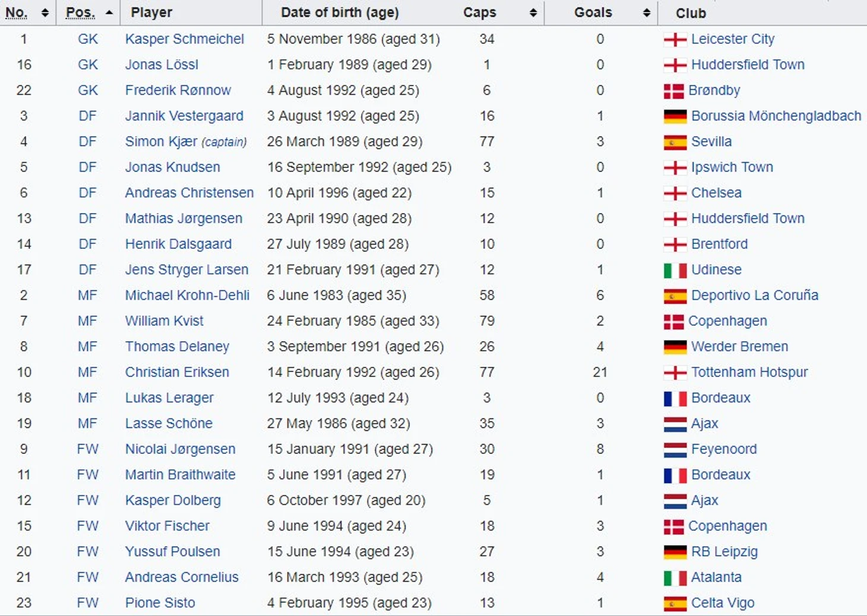867x616 pixels.
Task: Click GK position link for Jonas Lössl
Action: pos(88,65)
